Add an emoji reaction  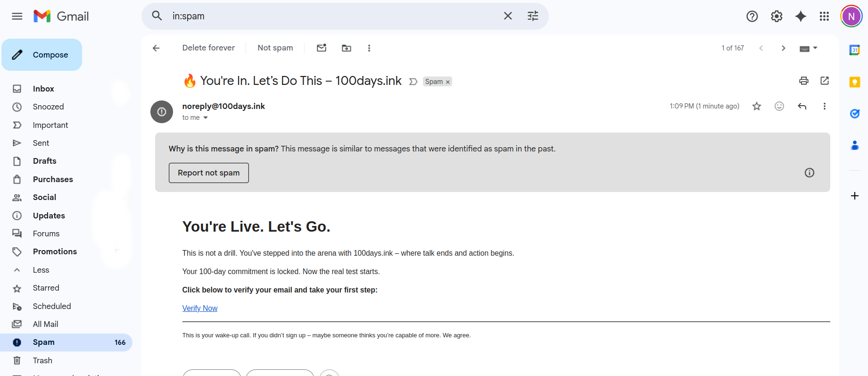779,106
